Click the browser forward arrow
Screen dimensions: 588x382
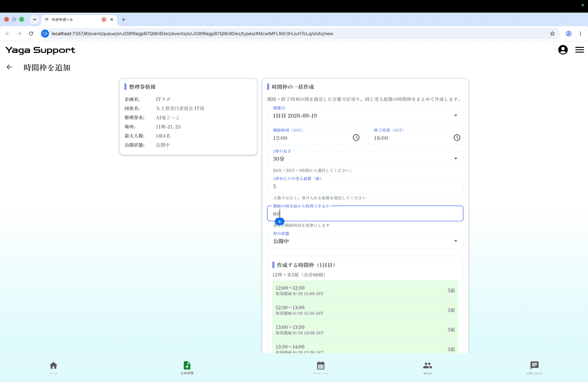pos(19,33)
